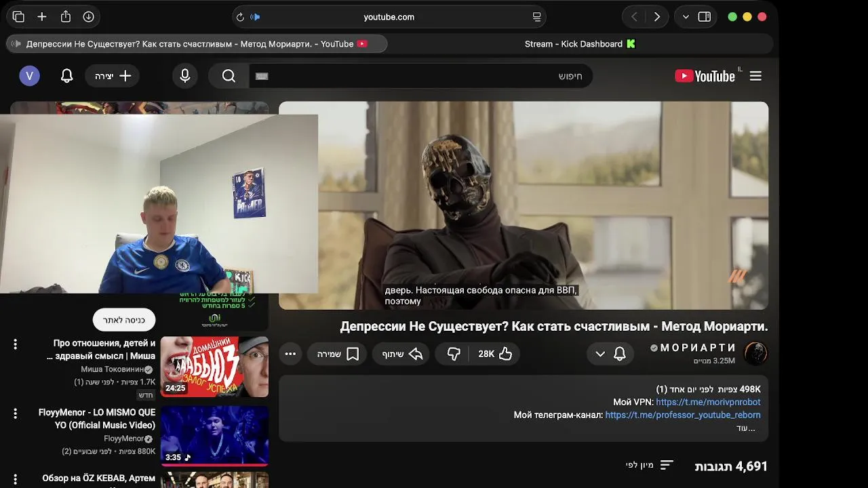Click the יצירה create button

[113, 76]
